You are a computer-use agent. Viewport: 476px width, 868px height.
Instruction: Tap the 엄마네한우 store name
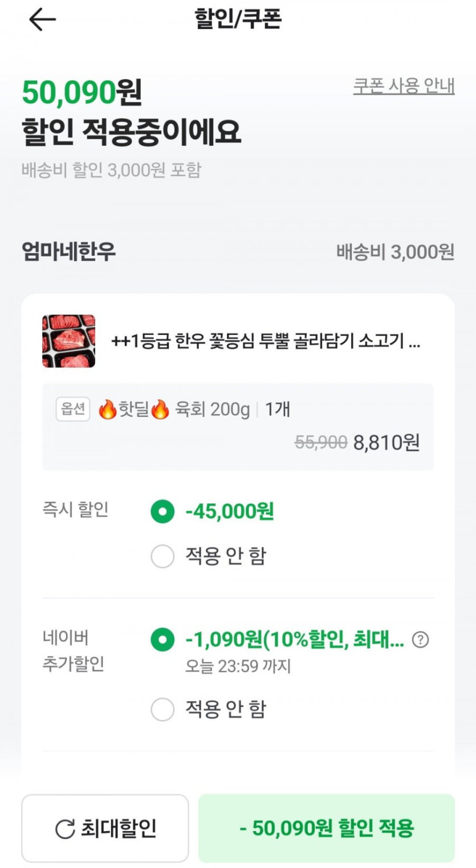(68, 251)
